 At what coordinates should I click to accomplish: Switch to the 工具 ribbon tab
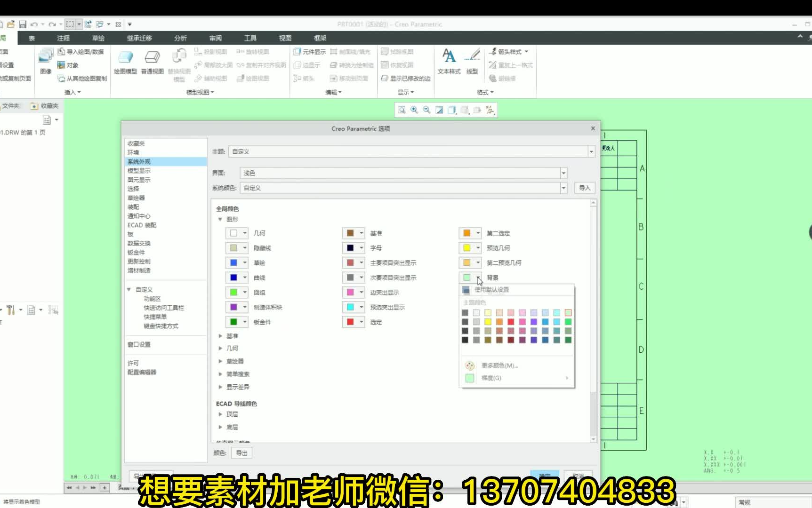click(x=250, y=38)
